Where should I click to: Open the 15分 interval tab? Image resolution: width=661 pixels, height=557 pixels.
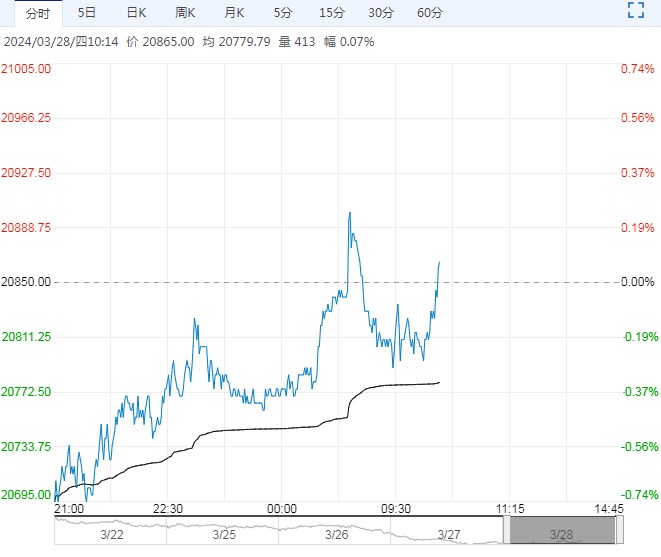click(332, 13)
